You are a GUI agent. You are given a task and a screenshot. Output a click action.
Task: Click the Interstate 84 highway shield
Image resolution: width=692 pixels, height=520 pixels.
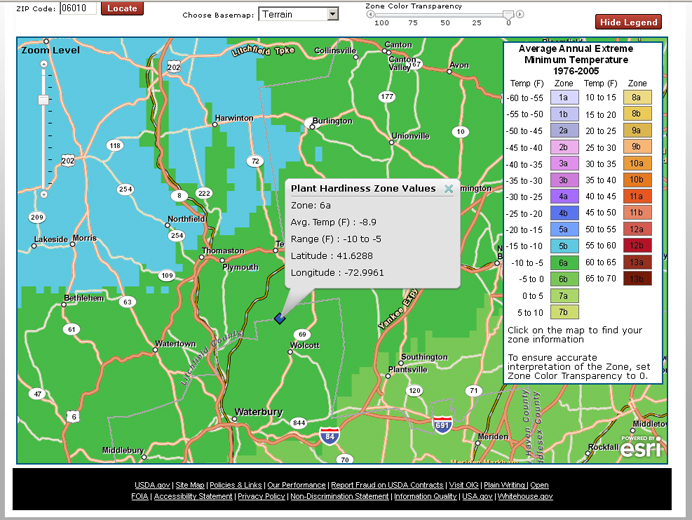pos(331,435)
